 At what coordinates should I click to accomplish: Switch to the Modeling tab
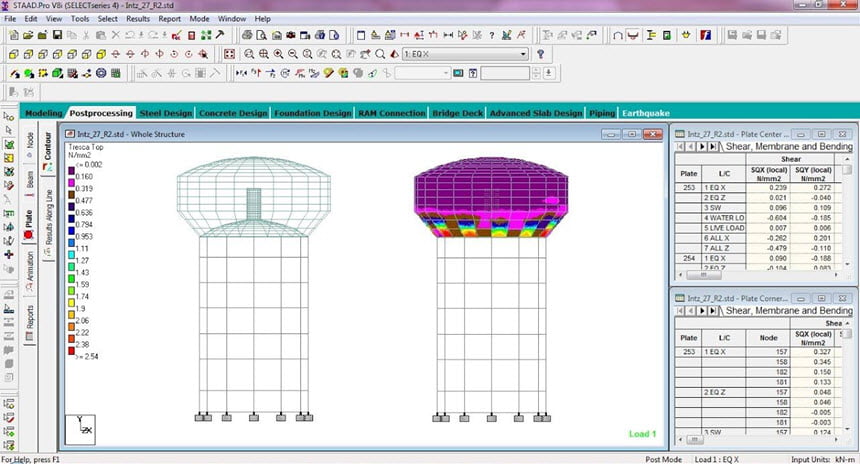tap(43, 113)
